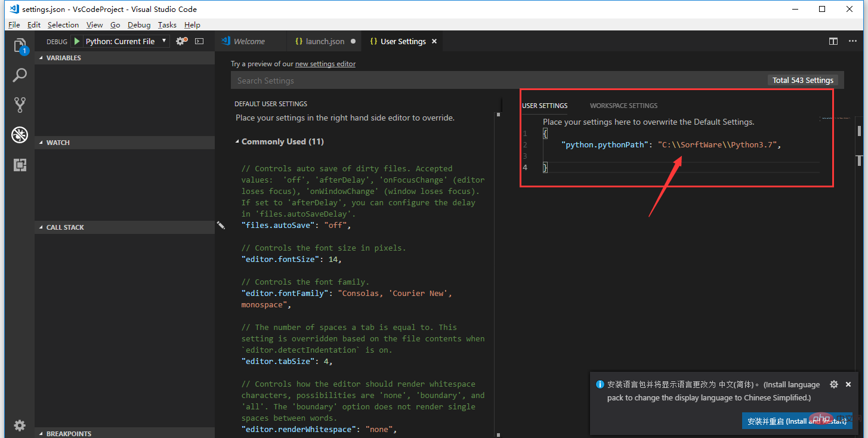Viewport: 868px width, 438px height.
Task: Click line number 4 in user settings
Action: [x=525, y=168]
